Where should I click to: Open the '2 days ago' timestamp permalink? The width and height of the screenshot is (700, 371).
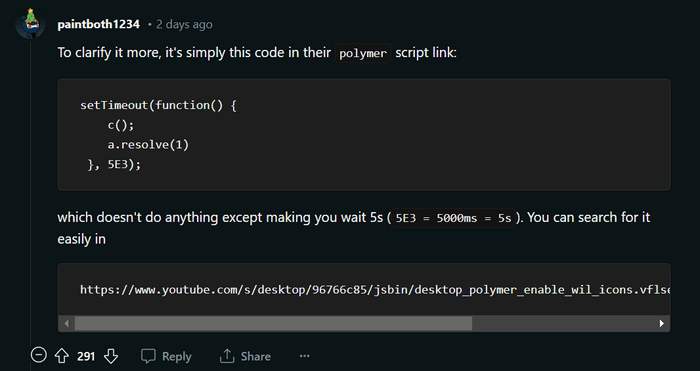coord(184,24)
